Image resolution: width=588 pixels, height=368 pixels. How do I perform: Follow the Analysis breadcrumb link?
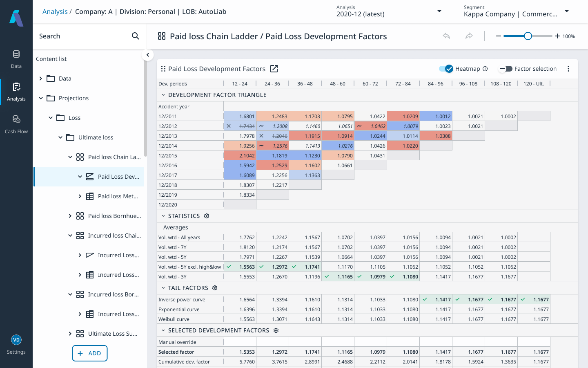coord(55,11)
